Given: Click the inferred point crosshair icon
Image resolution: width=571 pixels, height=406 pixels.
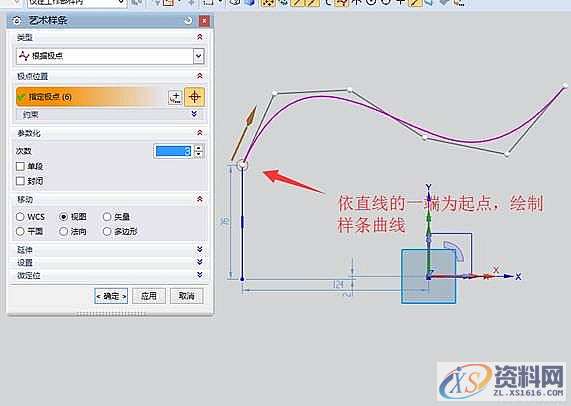Looking at the screenshot, I should coord(194,97).
